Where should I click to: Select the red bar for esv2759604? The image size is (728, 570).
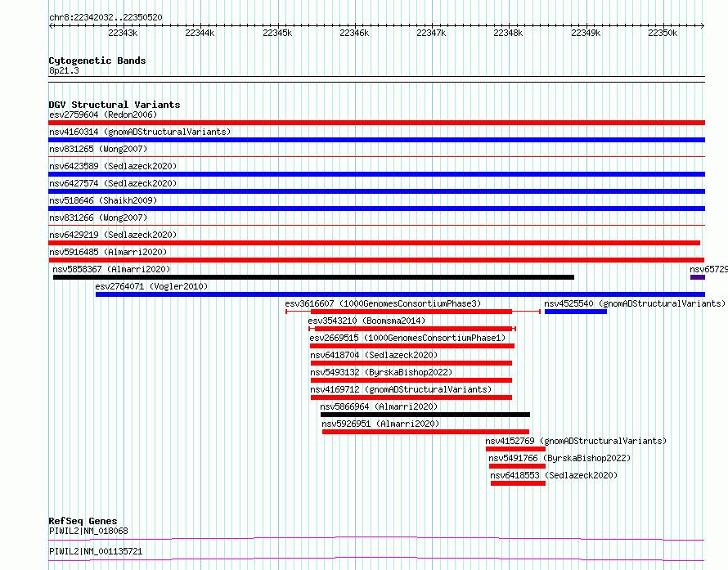(376, 123)
